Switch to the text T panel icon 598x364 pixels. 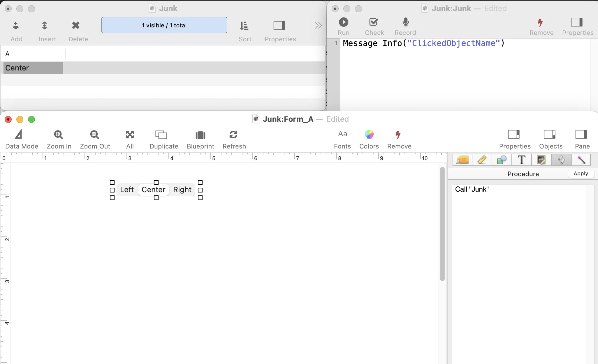pos(521,160)
